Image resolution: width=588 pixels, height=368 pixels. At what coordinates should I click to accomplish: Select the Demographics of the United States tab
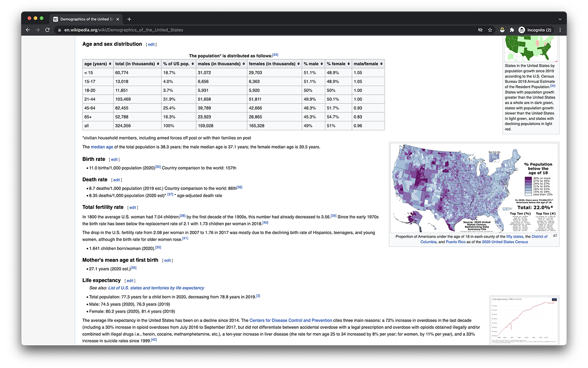point(86,19)
